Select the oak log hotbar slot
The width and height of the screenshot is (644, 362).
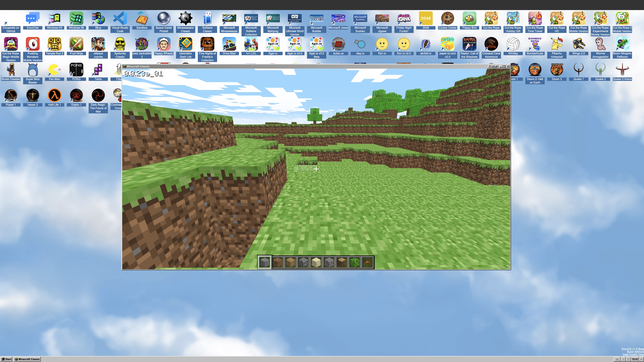[x=342, y=262]
